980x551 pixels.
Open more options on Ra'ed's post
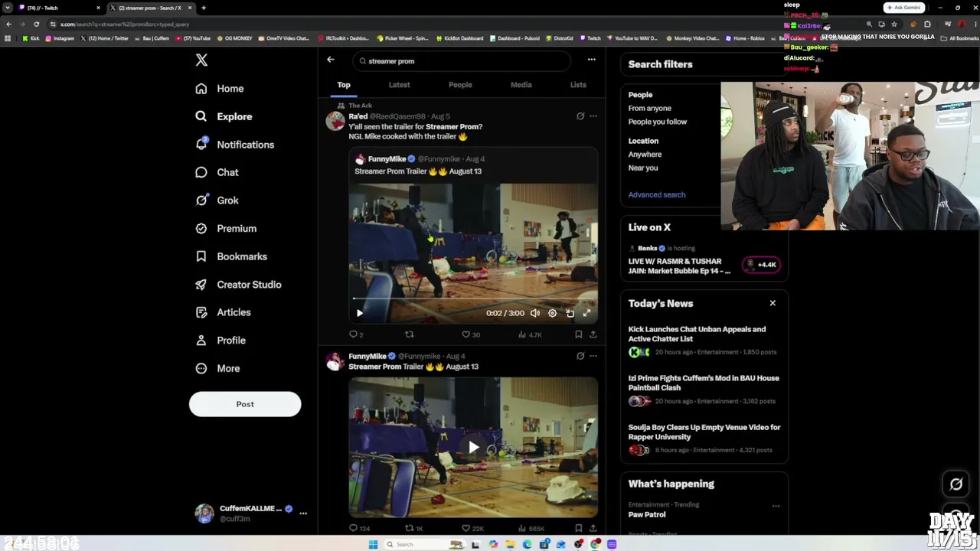[x=593, y=116]
